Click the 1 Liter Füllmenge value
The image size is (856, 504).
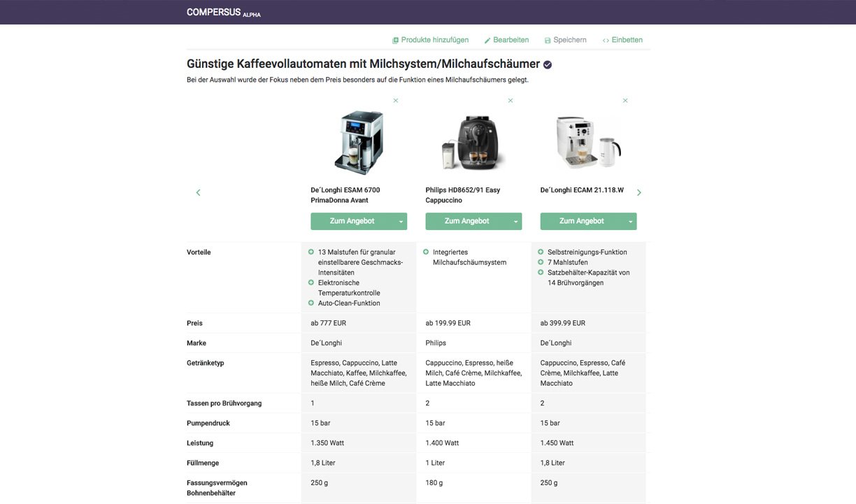pyautogui.click(x=435, y=463)
